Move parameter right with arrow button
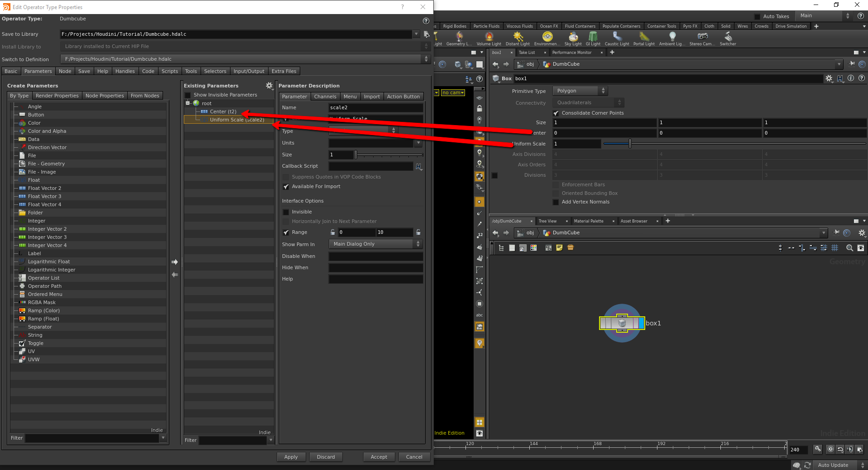The height and width of the screenshot is (470, 868). click(x=175, y=262)
